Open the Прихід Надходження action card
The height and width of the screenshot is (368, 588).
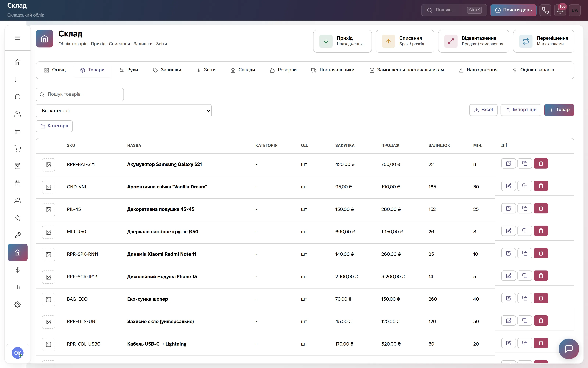(342, 41)
